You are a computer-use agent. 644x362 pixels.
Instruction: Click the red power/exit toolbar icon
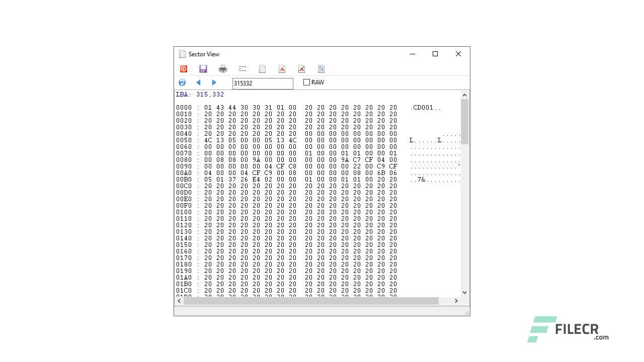pyautogui.click(x=184, y=69)
